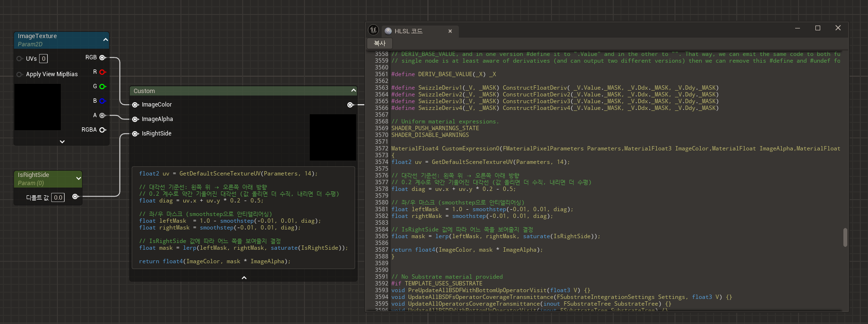Screen dimensions: 868x324
Task: Click the RGB output pin on ImageTexture
Action: tap(102, 58)
